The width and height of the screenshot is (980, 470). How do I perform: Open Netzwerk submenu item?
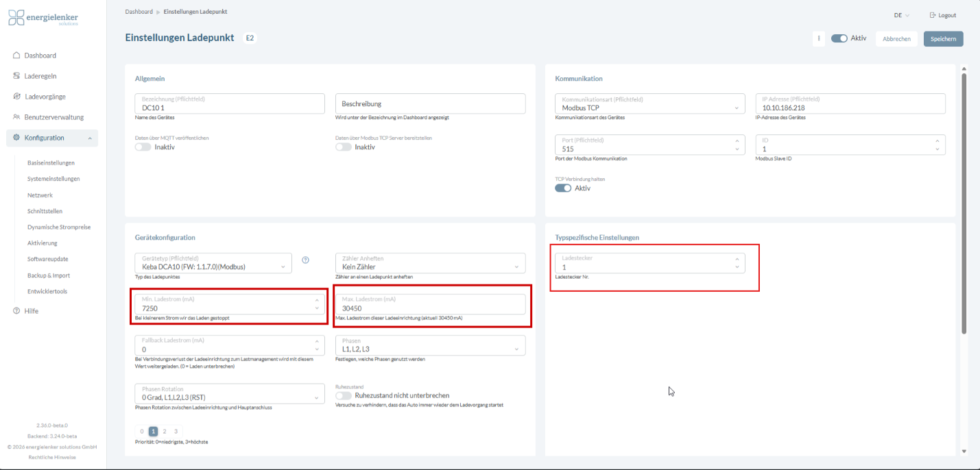click(x=40, y=195)
